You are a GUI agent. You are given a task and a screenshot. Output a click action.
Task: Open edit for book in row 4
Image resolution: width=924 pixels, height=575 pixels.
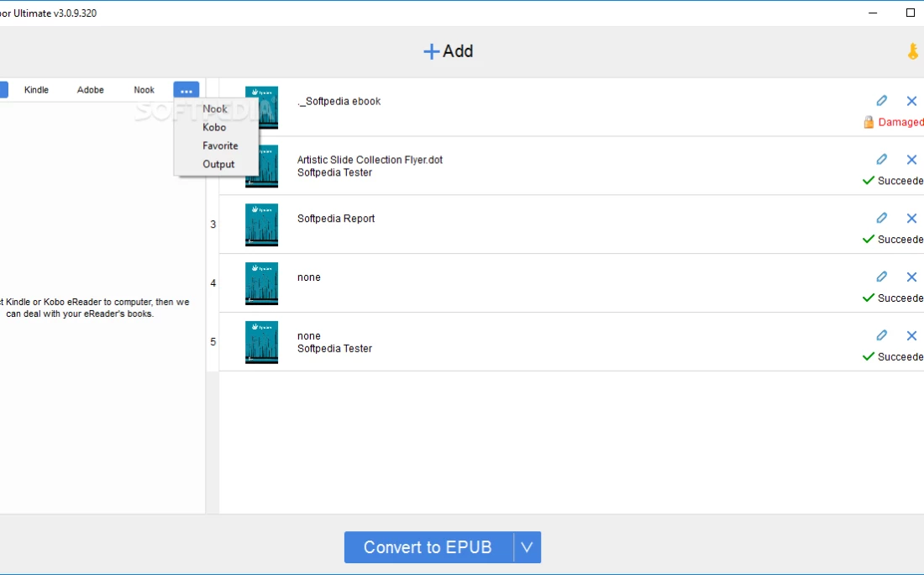881,277
